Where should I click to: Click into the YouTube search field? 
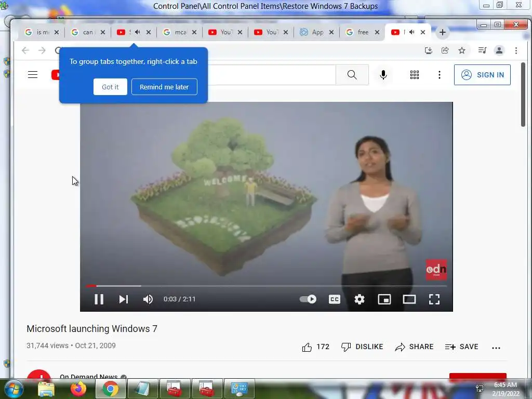tap(271, 75)
